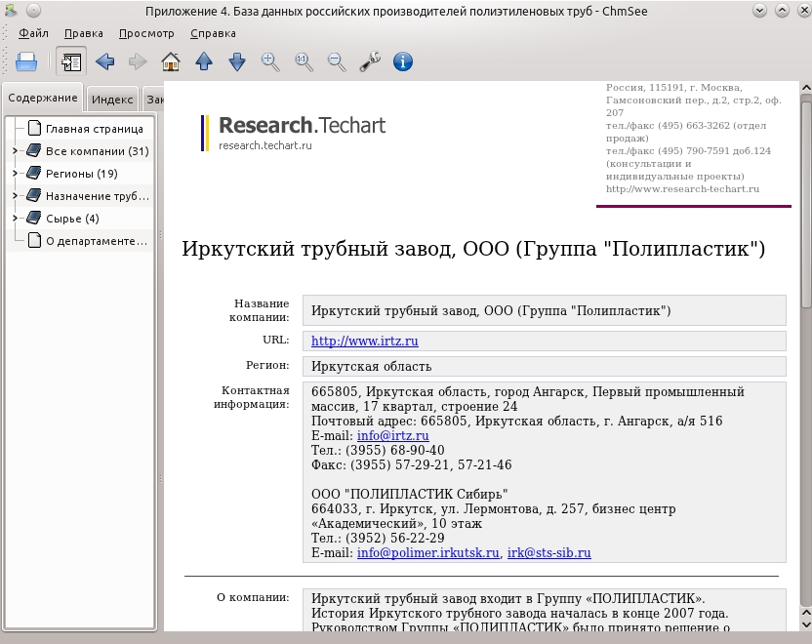Go back with the blue left arrow
812x644 pixels.
105,61
